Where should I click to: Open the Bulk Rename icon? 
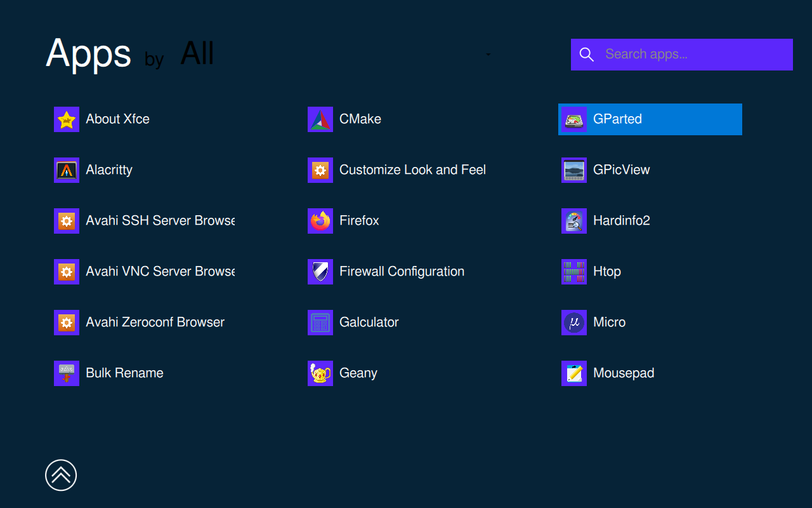click(x=67, y=373)
